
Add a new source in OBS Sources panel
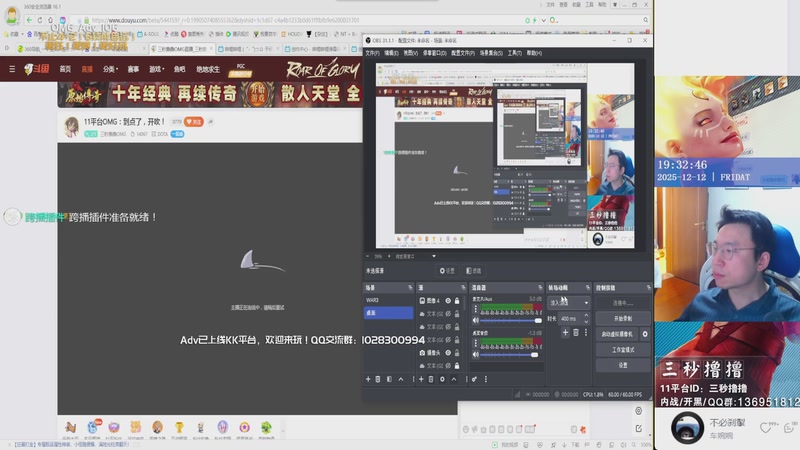tap(421, 379)
